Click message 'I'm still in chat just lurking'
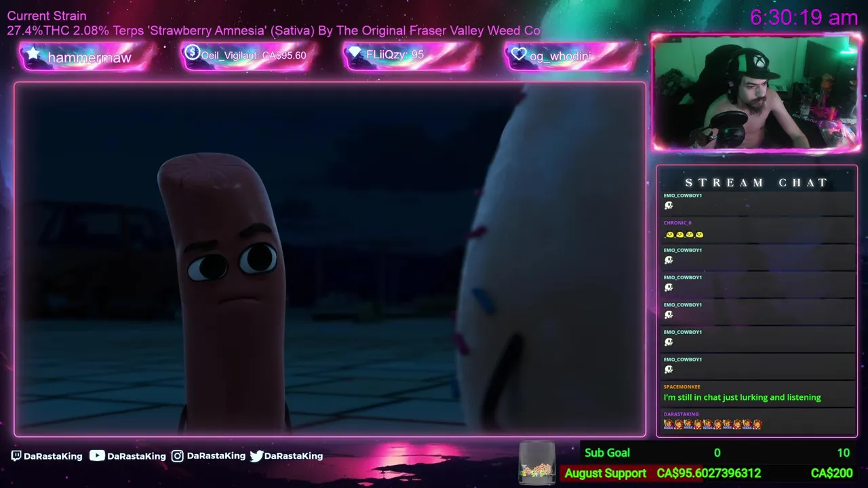Image resolution: width=868 pixels, height=488 pixels. point(742,397)
